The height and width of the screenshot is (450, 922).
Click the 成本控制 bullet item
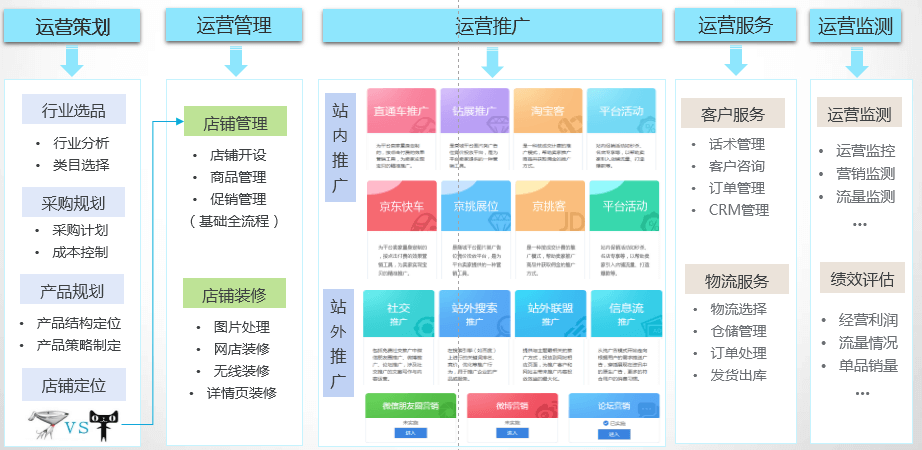(x=81, y=253)
